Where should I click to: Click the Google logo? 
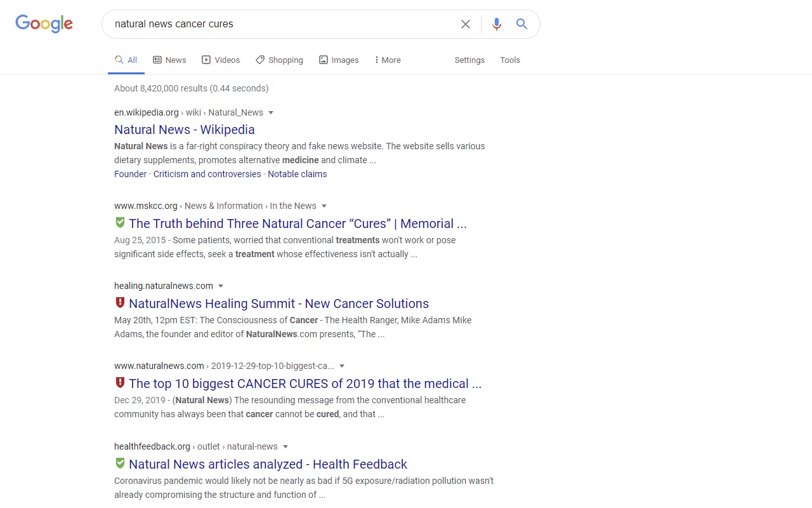tap(44, 23)
